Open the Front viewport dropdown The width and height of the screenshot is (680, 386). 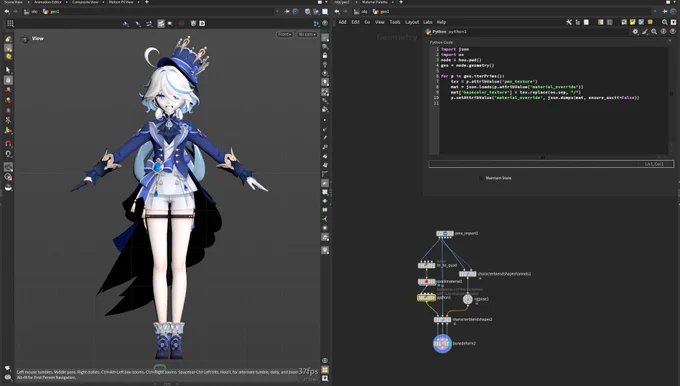coord(285,34)
